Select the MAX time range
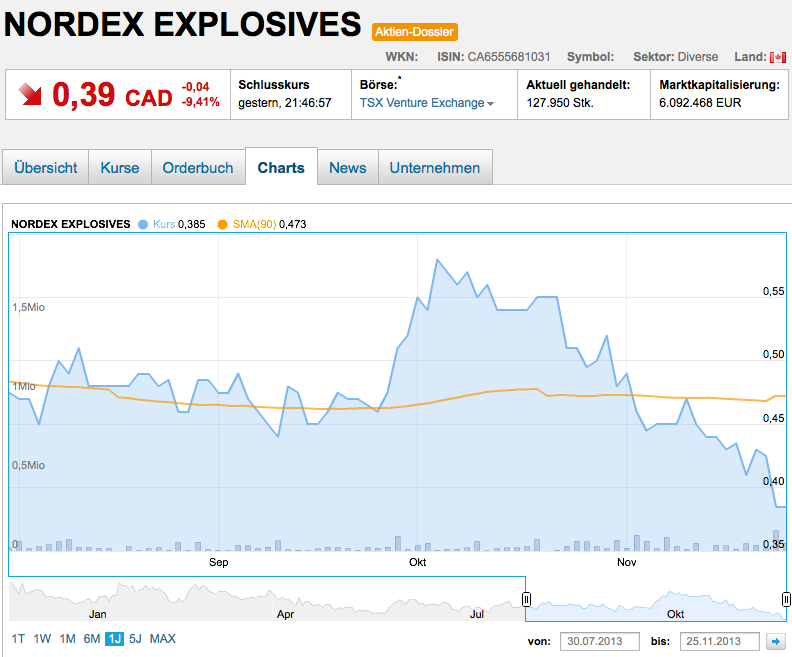The image size is (792, 657). pos(163,639)
